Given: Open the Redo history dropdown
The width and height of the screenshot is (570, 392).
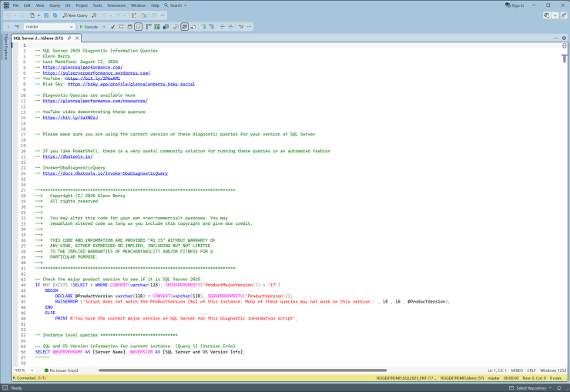Looking at the screenshot, I should click(x=124, y=15).
